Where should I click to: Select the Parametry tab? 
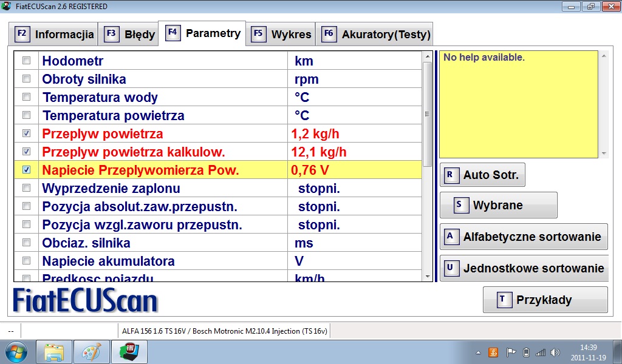pos(202,33)
